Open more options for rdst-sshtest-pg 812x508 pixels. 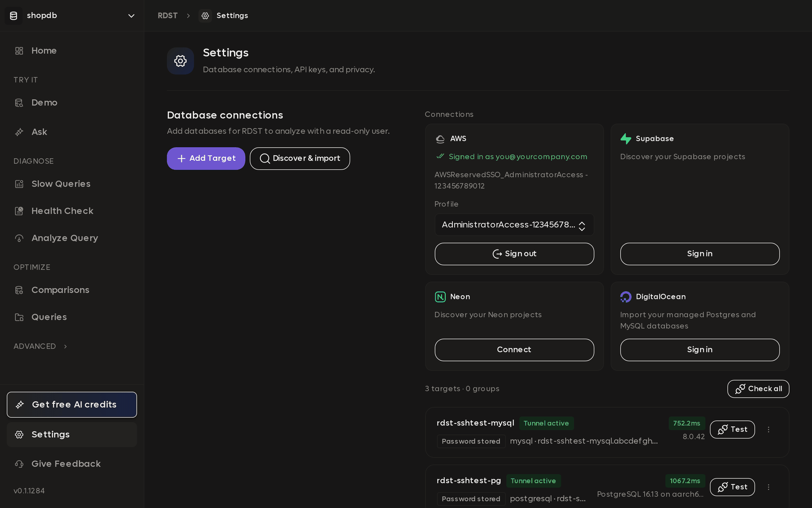pyautogui.click(x=769, y=487)
